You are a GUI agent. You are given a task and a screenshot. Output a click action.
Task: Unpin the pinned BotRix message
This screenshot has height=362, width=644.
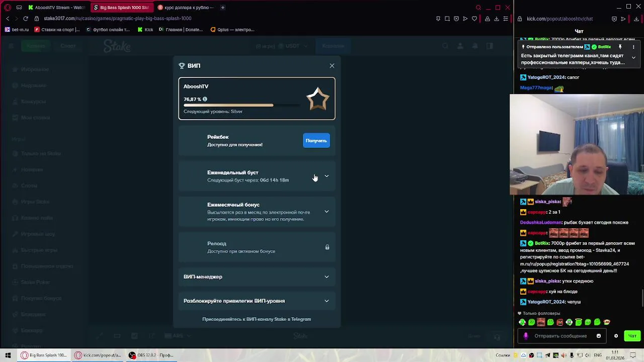tap(620, 47)
